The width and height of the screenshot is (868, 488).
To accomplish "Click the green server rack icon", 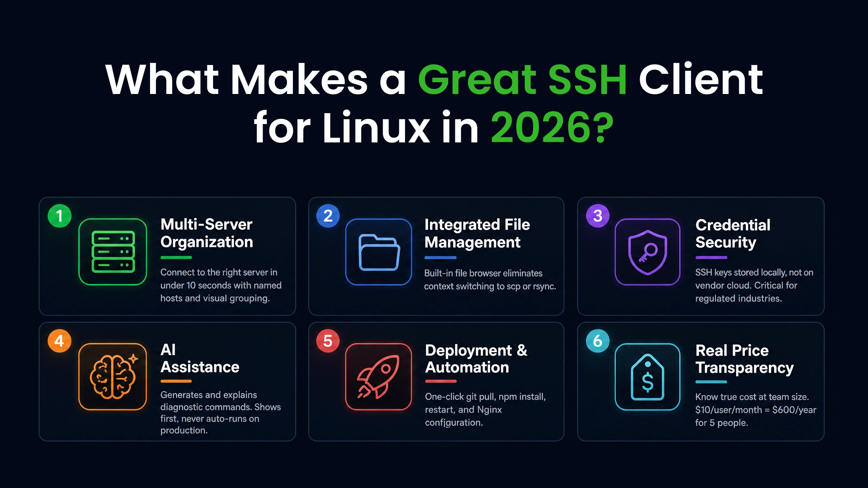I will pyautogui.click(x=113, y=252).
